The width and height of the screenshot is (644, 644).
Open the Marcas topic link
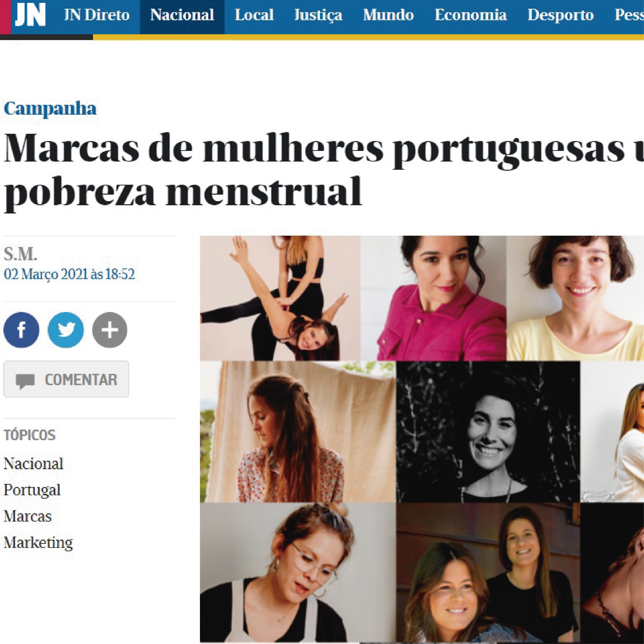click(x=28, y=516)
